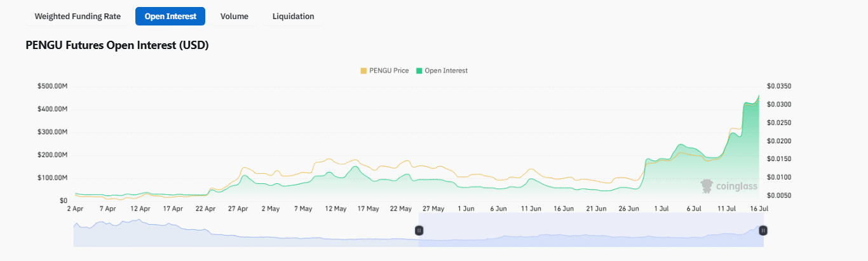This screenshot has height=261, width=868.
Task: Click the $500.00M left axis label
Action: (x=53, y=87)
